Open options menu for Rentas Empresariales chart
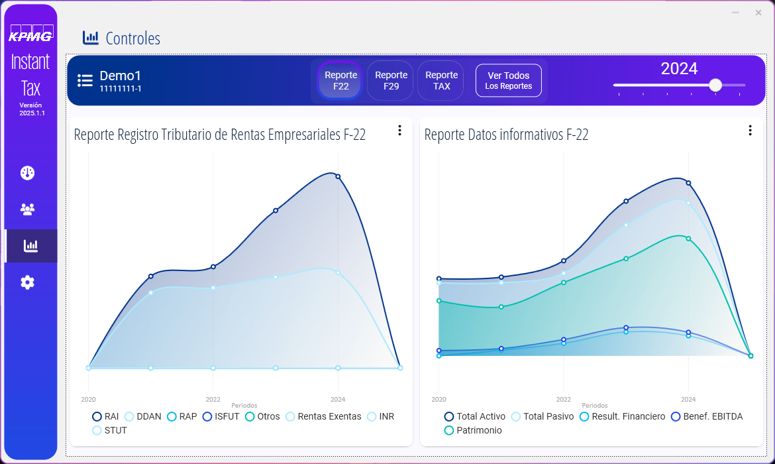 [399, 130]
